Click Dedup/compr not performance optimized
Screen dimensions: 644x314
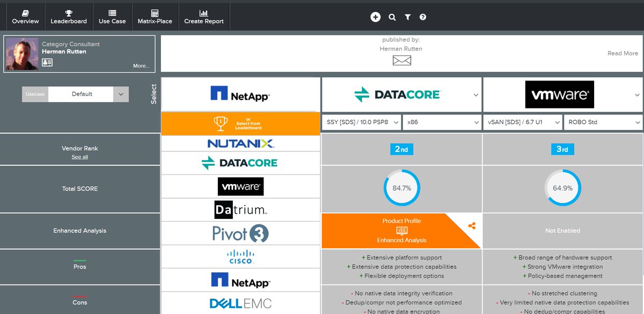[x=401, y=303]
